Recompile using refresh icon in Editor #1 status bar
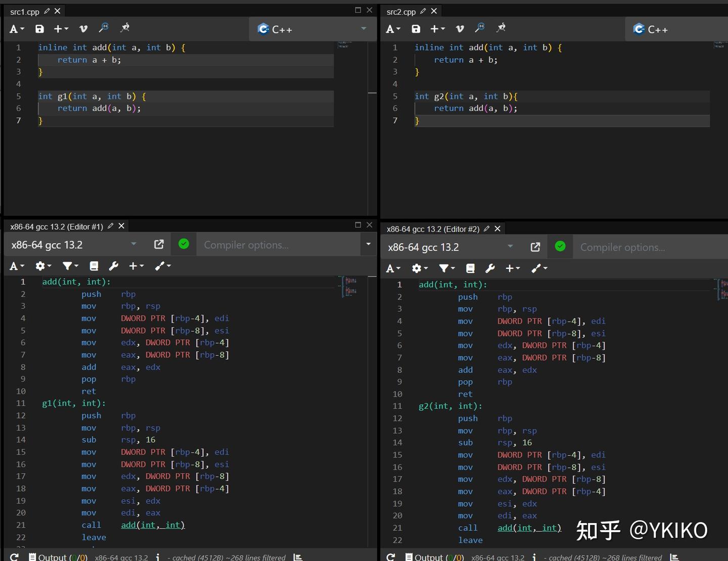Screen dimensions: 728x561 pyautogui.click(x=14, y=556)
